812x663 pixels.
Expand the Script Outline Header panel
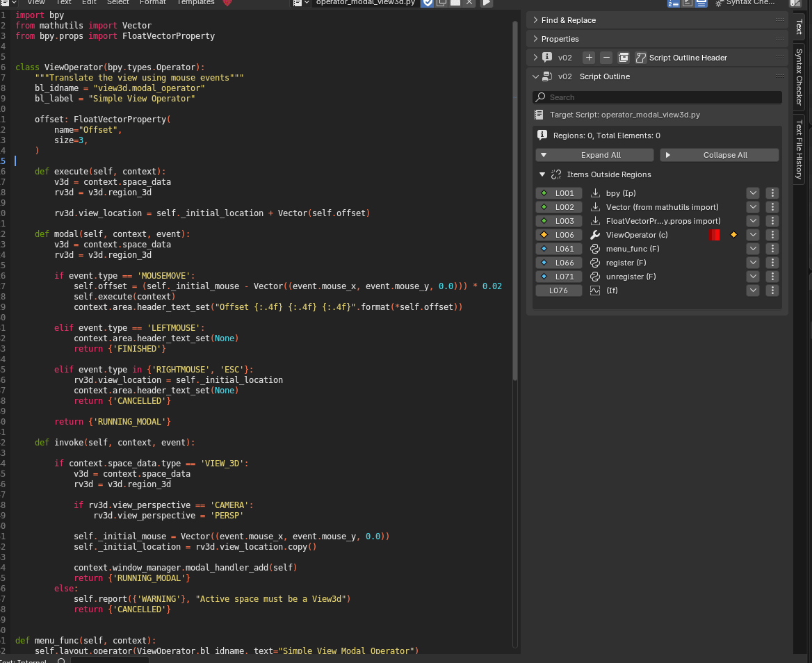[x=535, y=58]
